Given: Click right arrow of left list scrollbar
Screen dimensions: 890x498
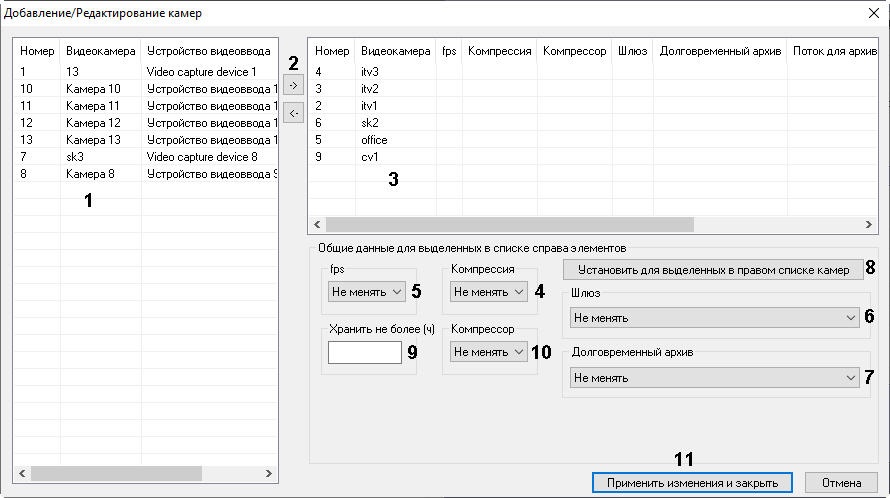Looking at the screenshot, I should click(x=268, y=473).
